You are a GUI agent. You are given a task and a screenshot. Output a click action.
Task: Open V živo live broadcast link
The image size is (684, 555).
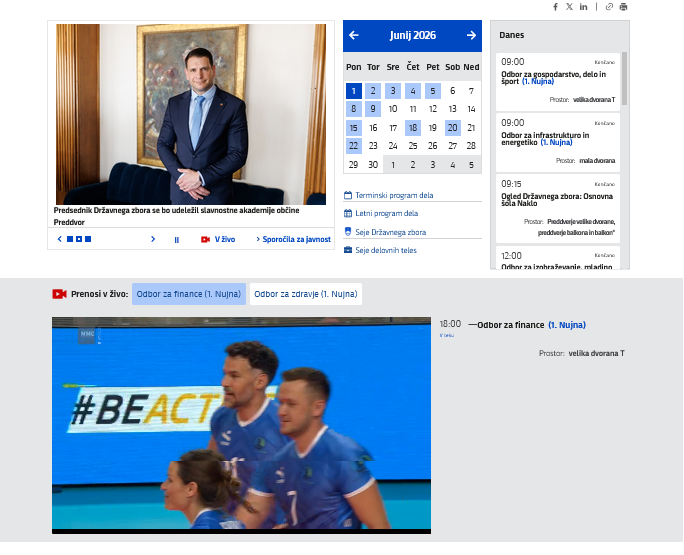tap(225, 239)
